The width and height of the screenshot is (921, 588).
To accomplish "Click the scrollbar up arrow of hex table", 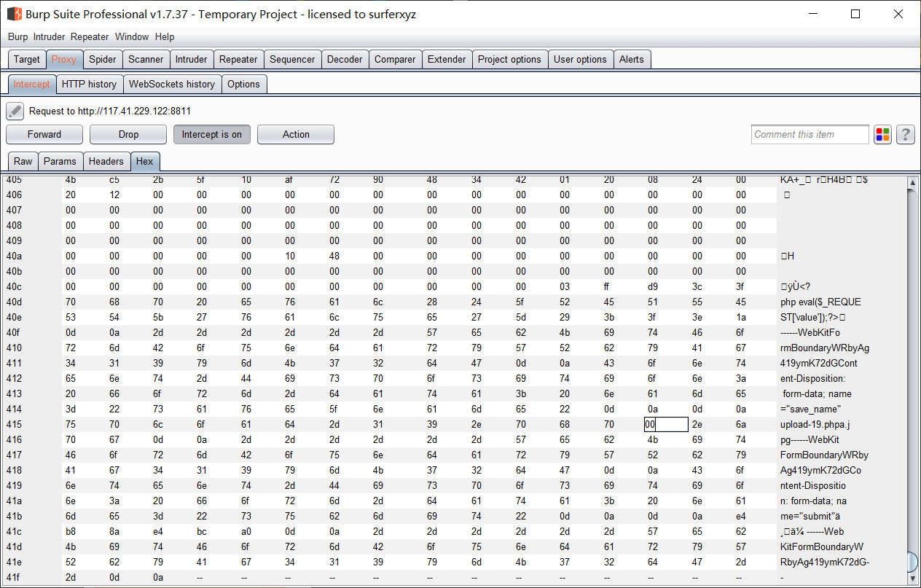I will [912, 182].
